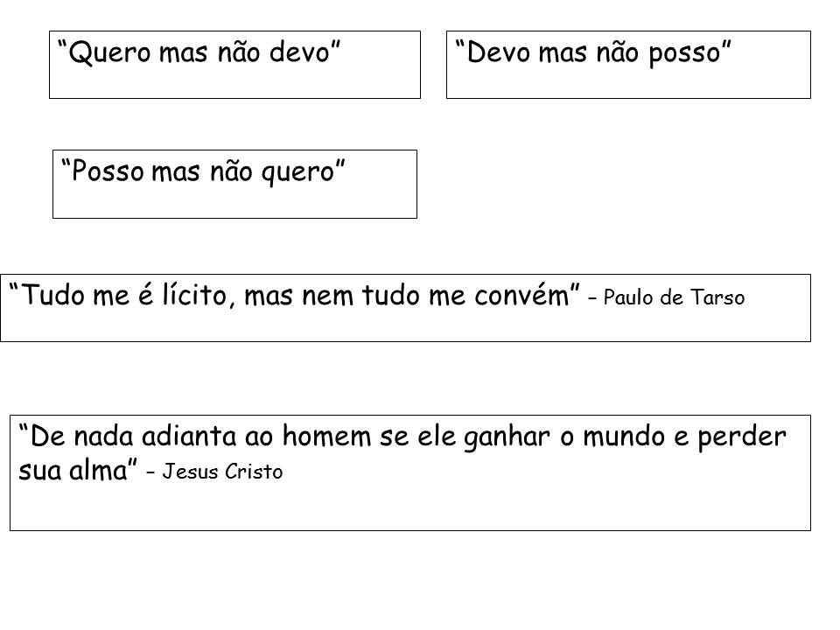Select the "Posso mas não quero" text box
Viewport: 840px width, 630px height.
[234, 185]
